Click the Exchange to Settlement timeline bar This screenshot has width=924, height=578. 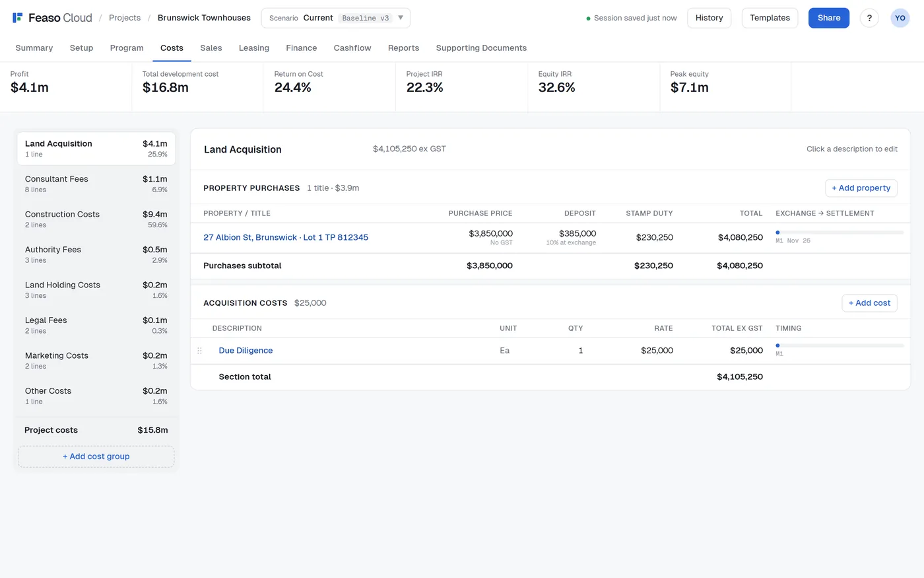tap(840, 233)
